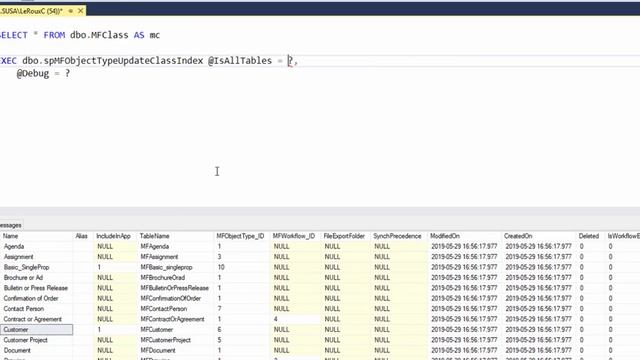Click the Alias column header
This screenshot has height=360, width=640.
tap(82, 236)
